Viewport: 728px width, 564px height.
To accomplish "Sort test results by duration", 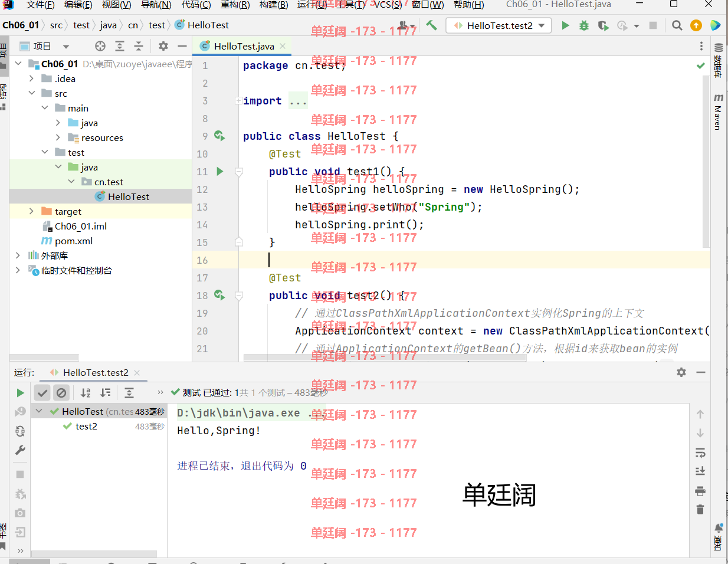I will 106,393.
